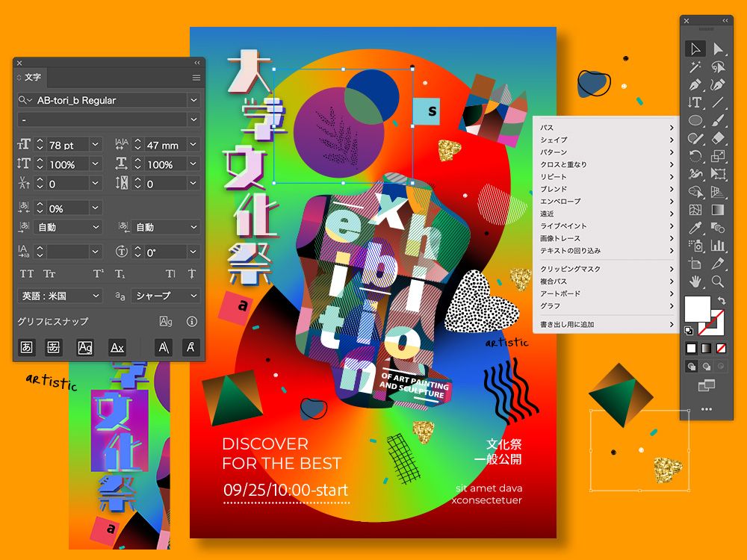Select the Zoom magnifier tool

pos(717,281)
